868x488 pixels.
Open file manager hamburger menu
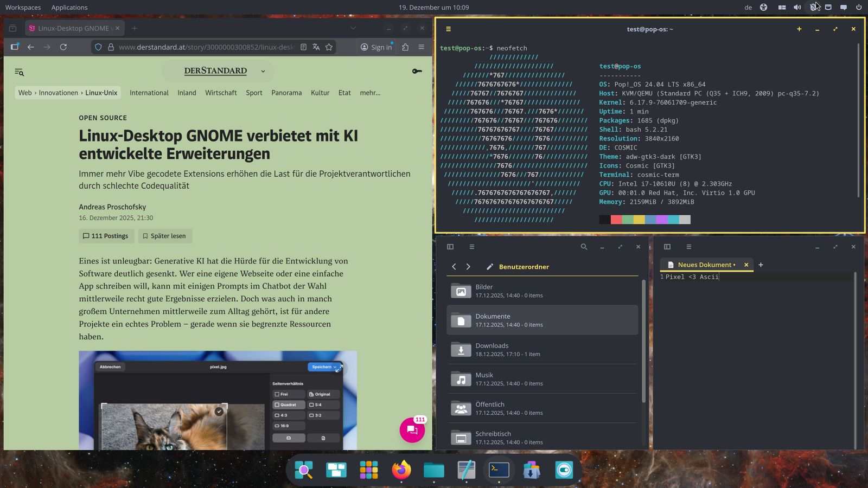[472, 247]
